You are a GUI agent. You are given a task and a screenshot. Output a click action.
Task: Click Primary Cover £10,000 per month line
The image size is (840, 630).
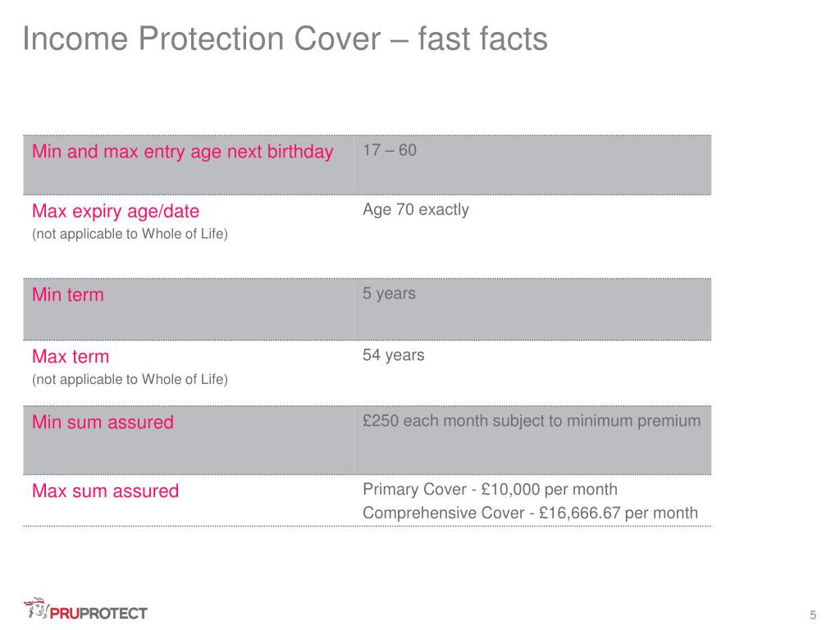click(491, 489)
